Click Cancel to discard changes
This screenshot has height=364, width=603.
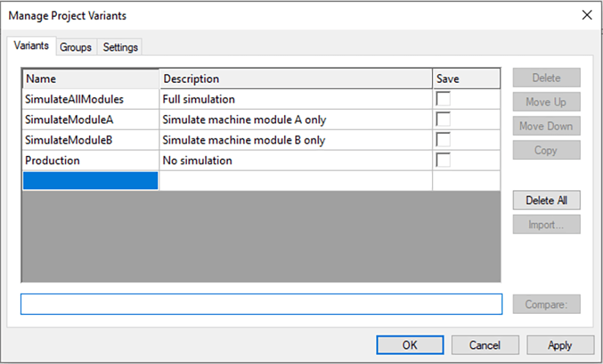[x=485, y=345]
